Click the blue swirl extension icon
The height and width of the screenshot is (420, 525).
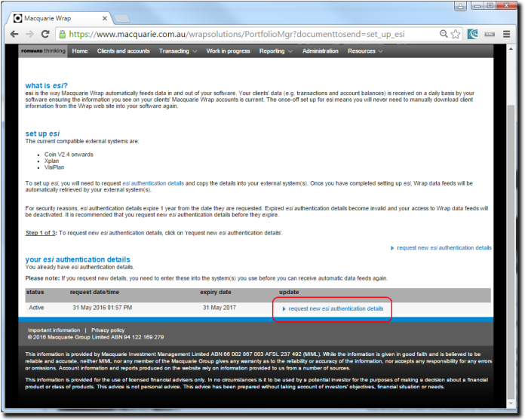click(473, 34)
